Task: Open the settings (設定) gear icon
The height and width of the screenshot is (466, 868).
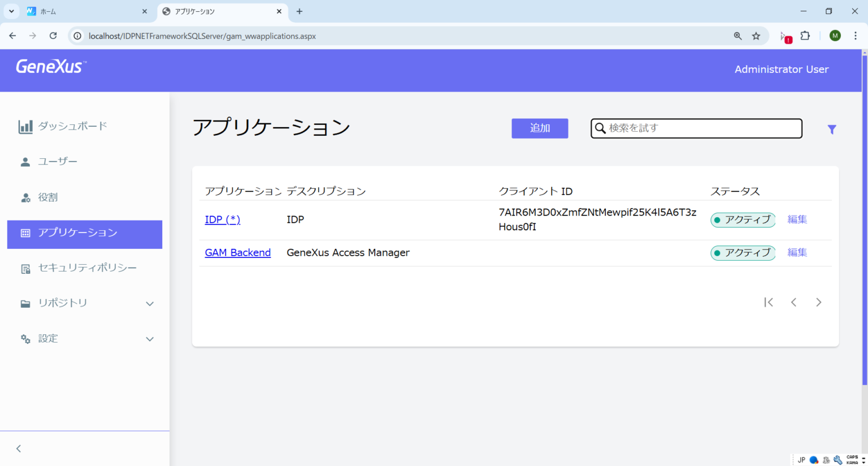Action: click(x=25, y=338)
